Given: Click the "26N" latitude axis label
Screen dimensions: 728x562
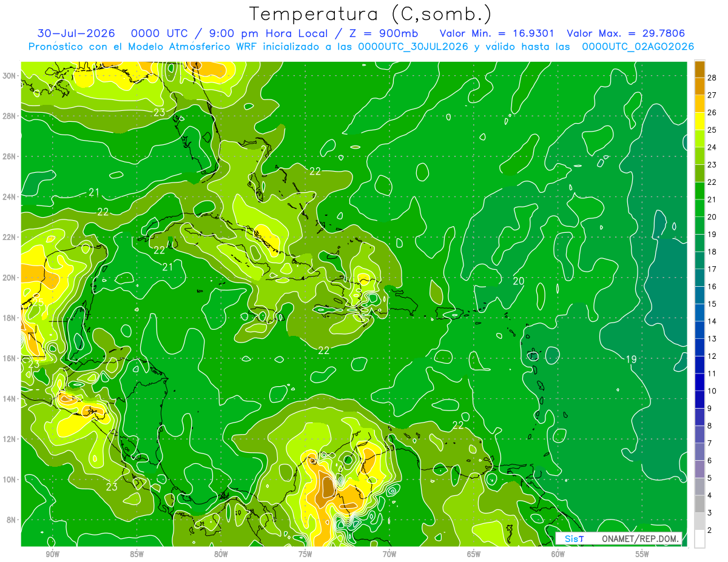Looking at the screenshot, I should [10, 156].
